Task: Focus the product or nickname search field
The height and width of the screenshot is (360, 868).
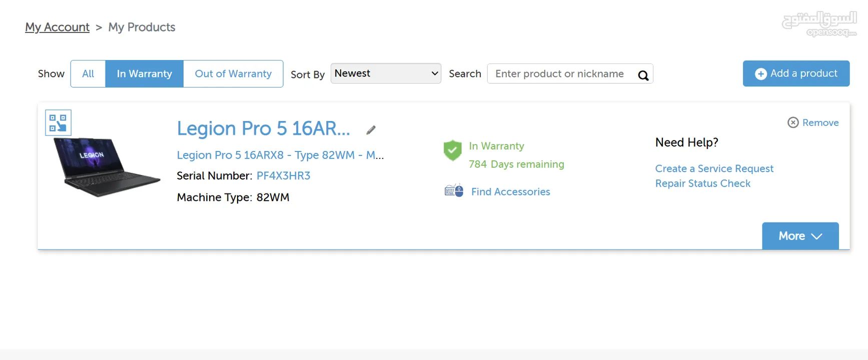Action: [570, 73]
